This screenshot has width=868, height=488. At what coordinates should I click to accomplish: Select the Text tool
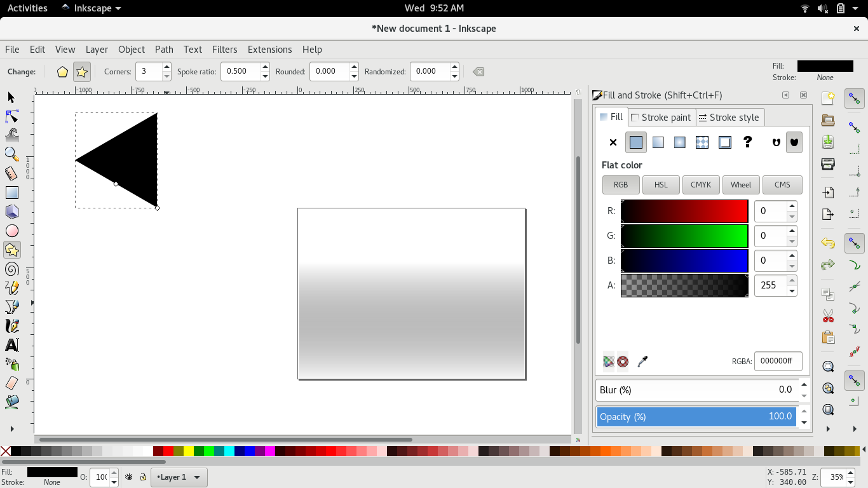tap(11, 345)
